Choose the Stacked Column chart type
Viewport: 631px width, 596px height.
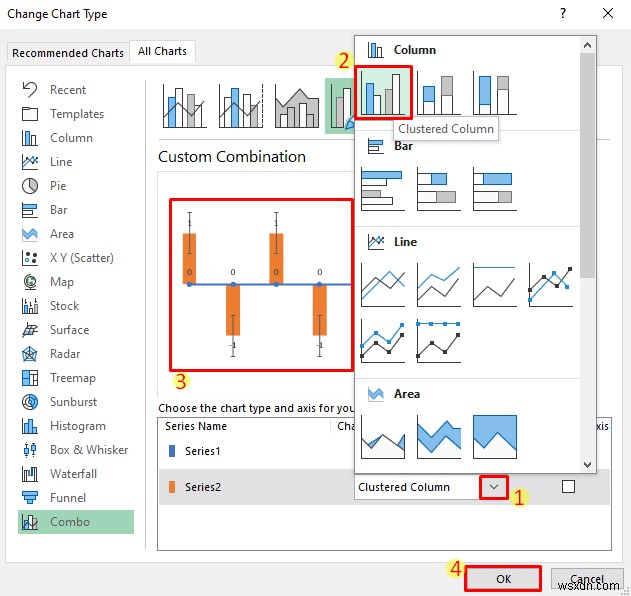pyautogui.click(x=439, y=93)
